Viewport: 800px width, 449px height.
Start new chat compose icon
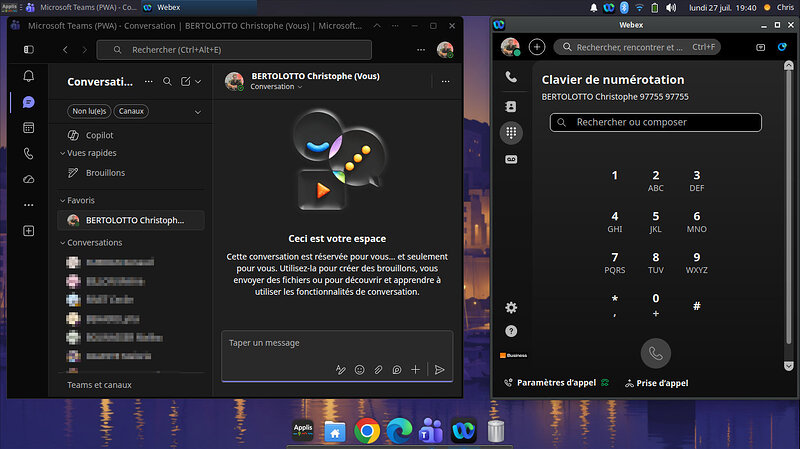[x=186, y=82]
